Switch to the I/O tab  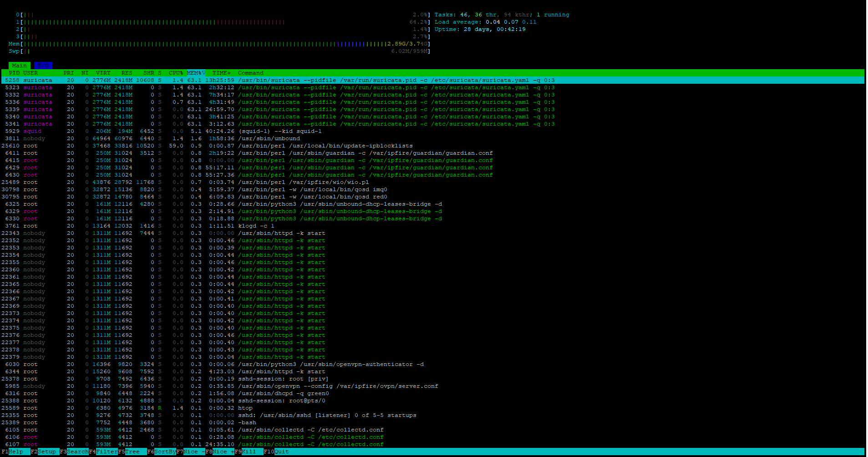coord(43,66)
